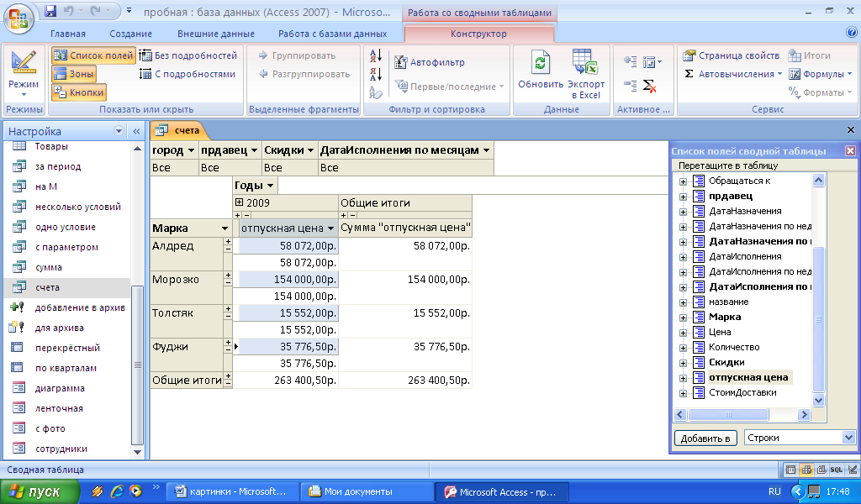Image resolution: width=861 pixels, height=504 pixels.
Task: Close the Список полей сводной таблицы panel
Action: coord(850,151)
